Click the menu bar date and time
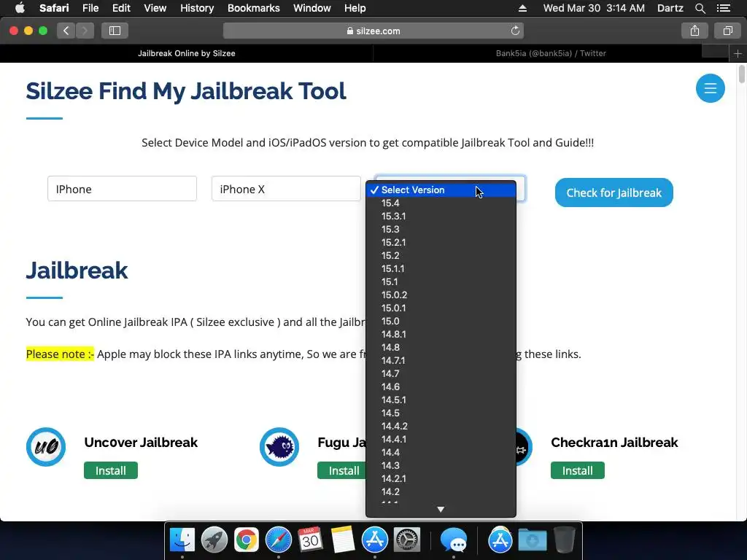747x560 pixels. (x=594, y=8)
